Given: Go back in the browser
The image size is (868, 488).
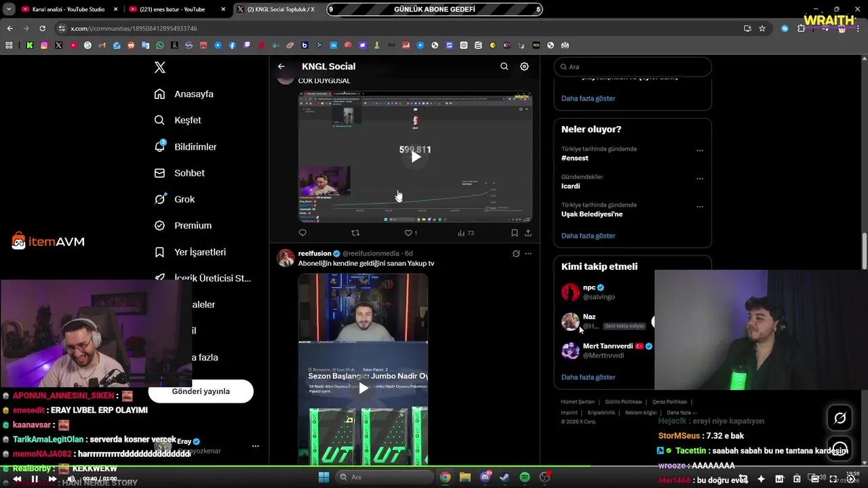Looking at the screenshot, I should [9, 28].
